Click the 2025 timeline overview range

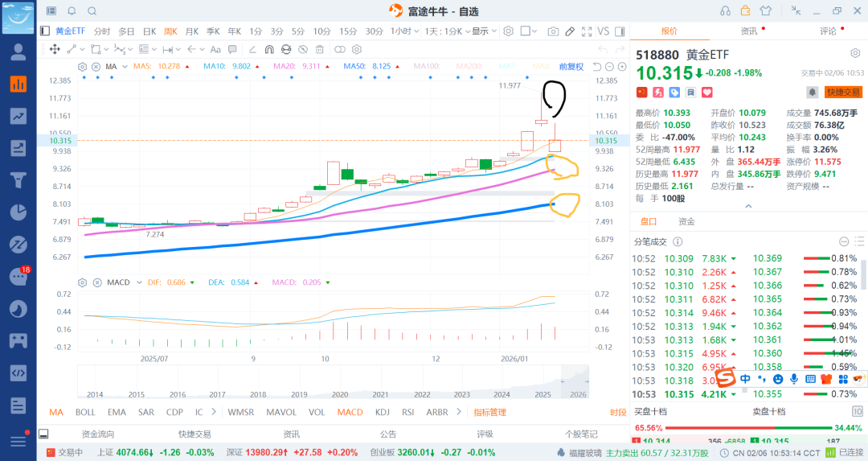coord(542,394)
